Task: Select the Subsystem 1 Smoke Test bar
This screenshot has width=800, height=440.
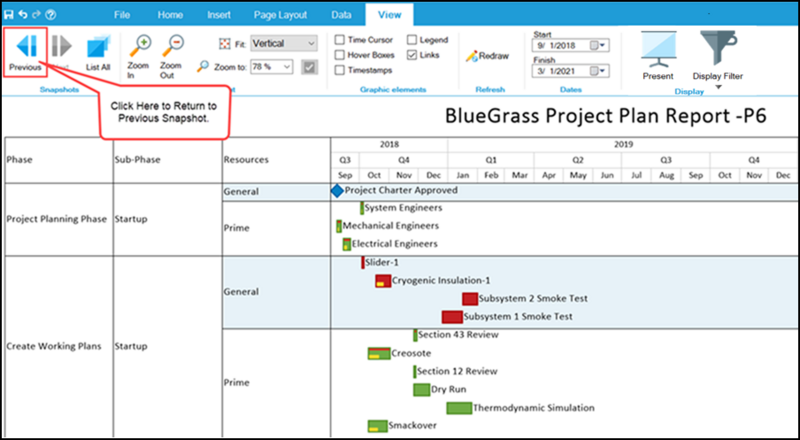Action: [452, 316]
